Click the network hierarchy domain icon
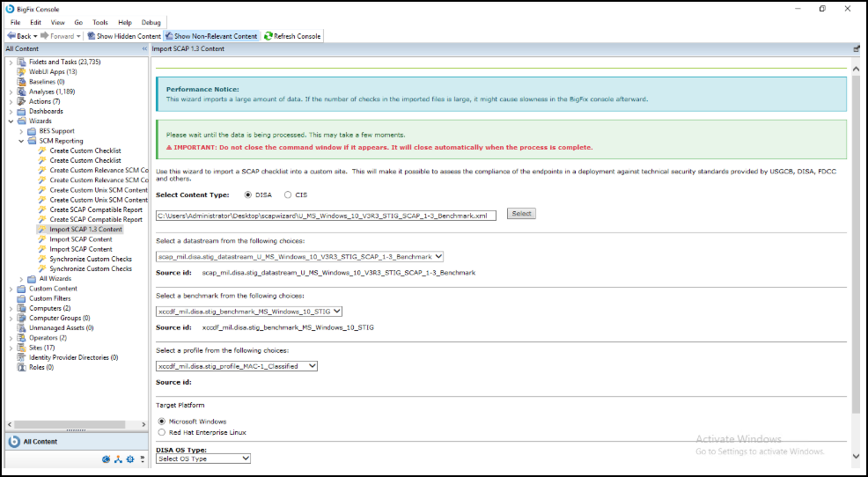Viewport: 868px width, 477px height. coord(118,459)
